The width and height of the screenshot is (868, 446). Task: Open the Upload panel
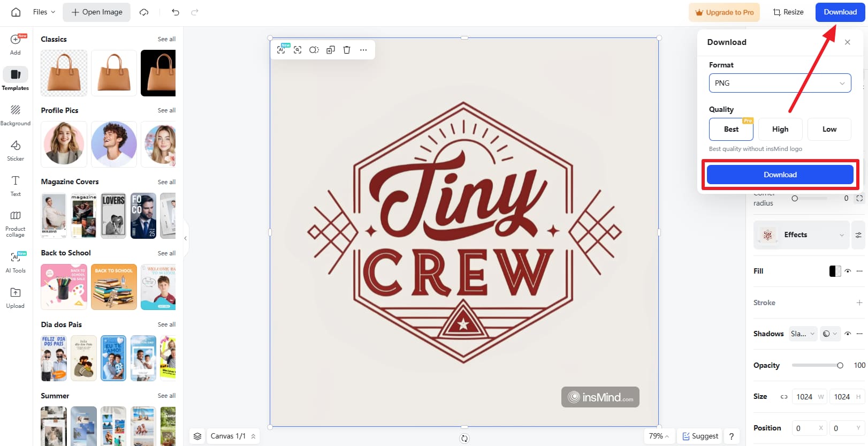(x=16, y=298)
